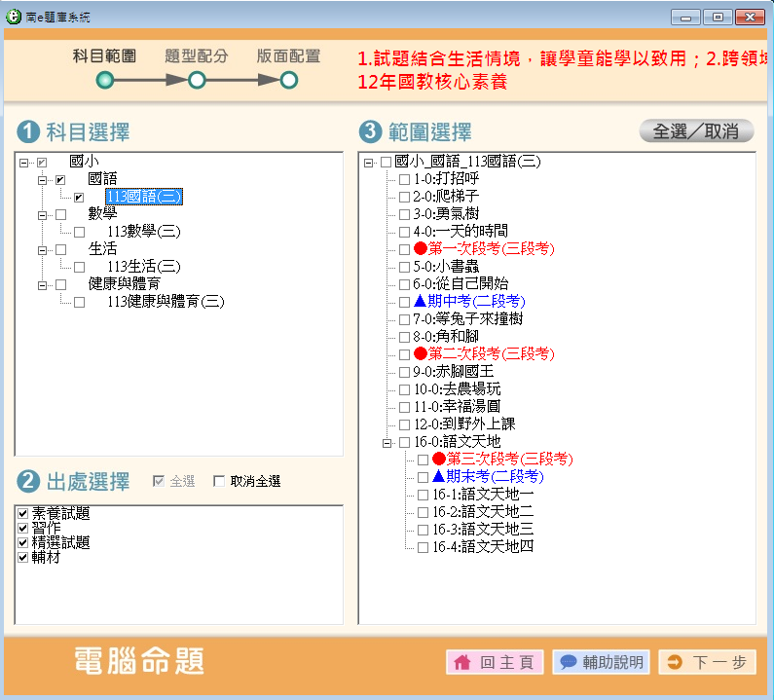
Task: Check the 第一次段考(三段考) checkbox
Action: (x=404, y=249)
